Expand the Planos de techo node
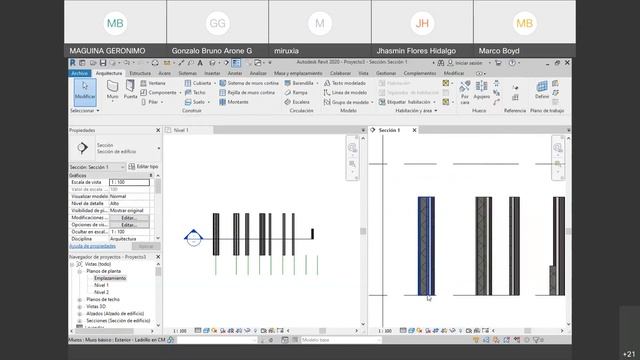The image size is (640, 360). pos(80,300)
